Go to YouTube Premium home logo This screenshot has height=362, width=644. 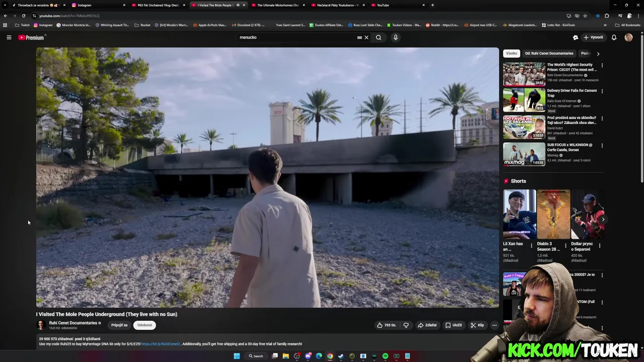[31, 37]
